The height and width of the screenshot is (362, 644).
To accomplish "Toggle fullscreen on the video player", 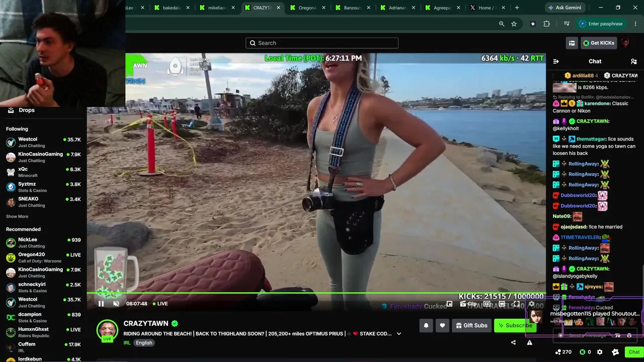I will point(517,304).
